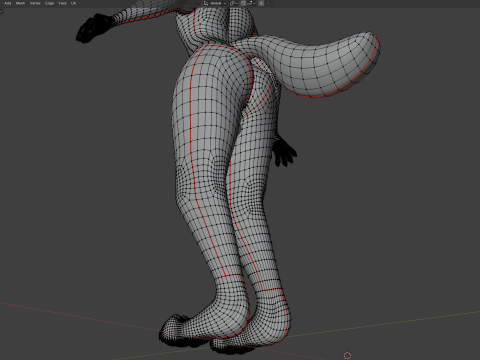Click the 3D cursor in the viewport
480x360 pixels.
tap(347, 356)
